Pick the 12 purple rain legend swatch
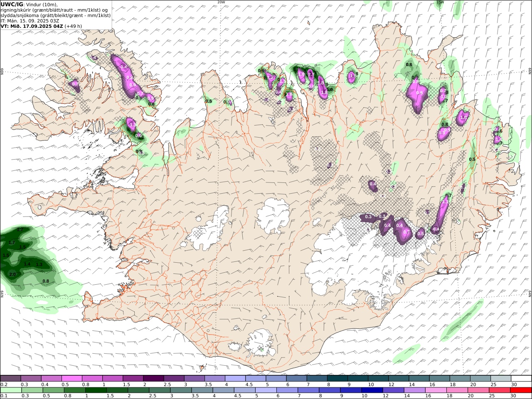The image size is (532, 399). tap(393, 390)
